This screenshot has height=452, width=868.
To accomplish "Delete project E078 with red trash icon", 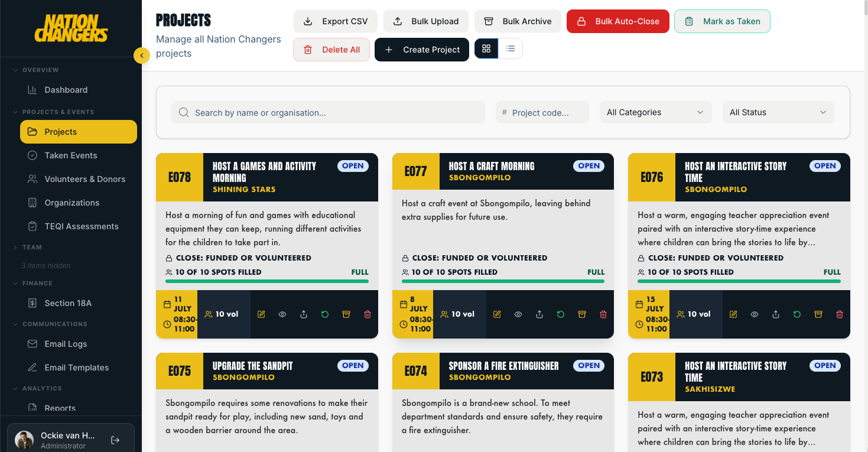I will point(368,314).
